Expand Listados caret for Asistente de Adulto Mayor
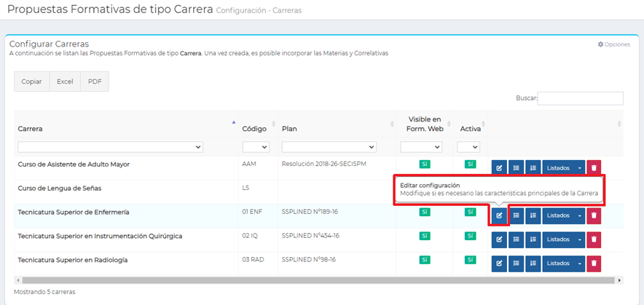The image size is (644, 305). point(579,168)
